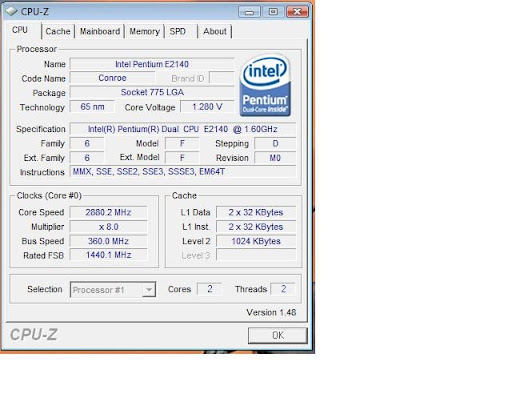Close the CPU-Z window
Image resolution: width=512 pixels, height=410 pixels.
pyautogui.click(x=297, y=12)
